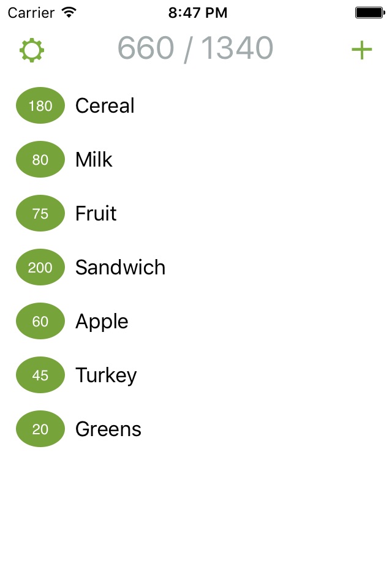Choose the Turkey entry

click(x=196, y=375)
